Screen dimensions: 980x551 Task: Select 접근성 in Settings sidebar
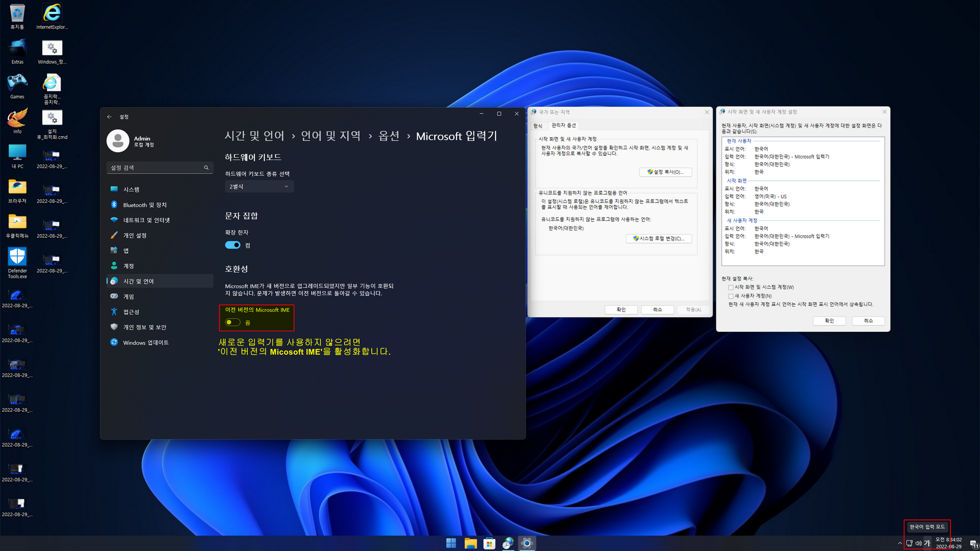click(160, 312)
